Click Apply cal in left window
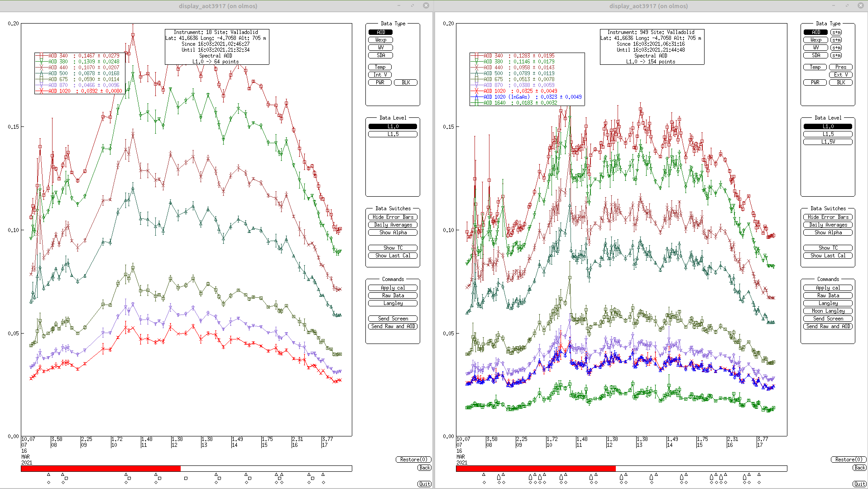 click(x=393, y=288)
